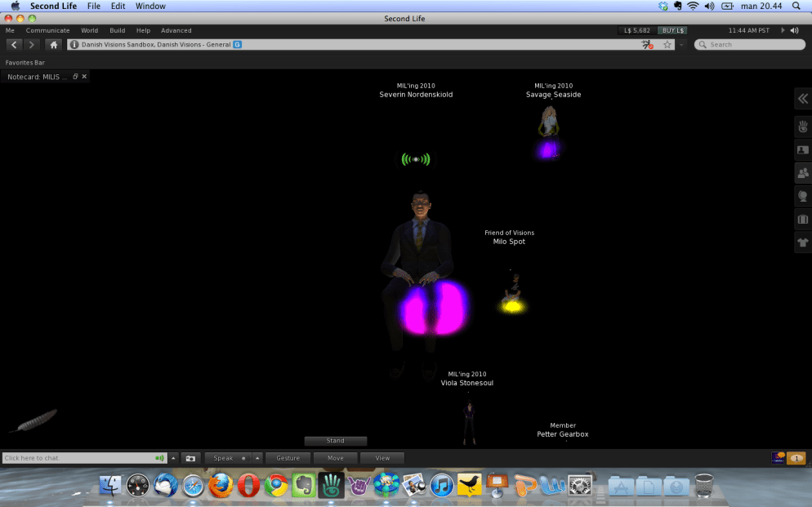The width and height of the screenshot is (812, 507).
Task: Open the World menu
Action: tap(89, 30)
